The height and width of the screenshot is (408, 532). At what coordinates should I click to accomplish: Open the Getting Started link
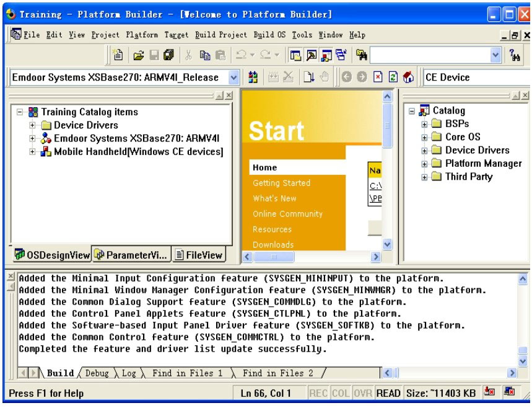(x=281, y=183)
